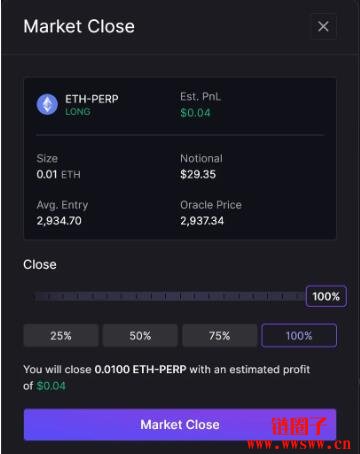Viewport: 360px width, 454px height.
Task: Click the ETH-PERP market name
Action: click(x=92, y=99)
